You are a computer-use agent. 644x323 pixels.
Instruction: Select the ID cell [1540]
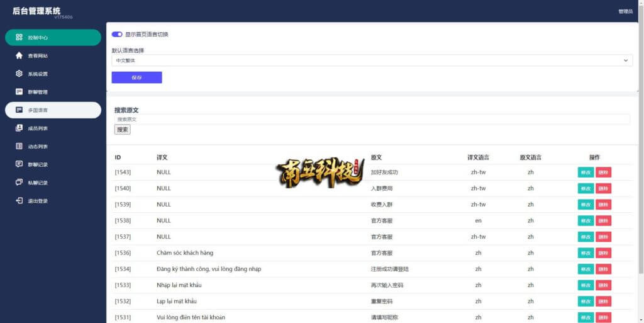point(123,188)
